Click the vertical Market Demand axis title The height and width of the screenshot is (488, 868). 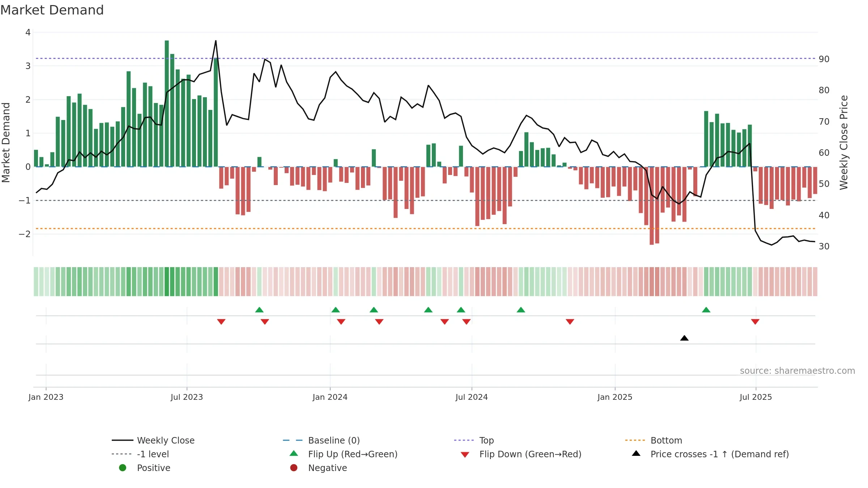(x=6, y=142)
